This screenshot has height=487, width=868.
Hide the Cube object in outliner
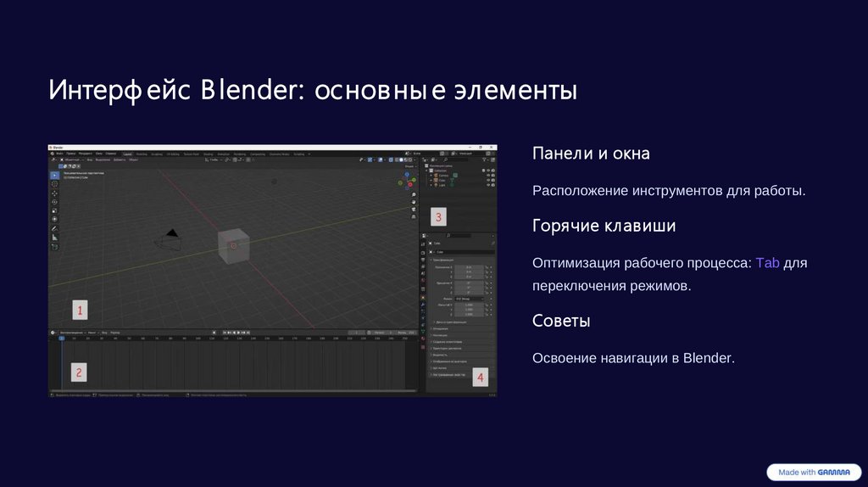pyautogui.click(x=488, y=180)
